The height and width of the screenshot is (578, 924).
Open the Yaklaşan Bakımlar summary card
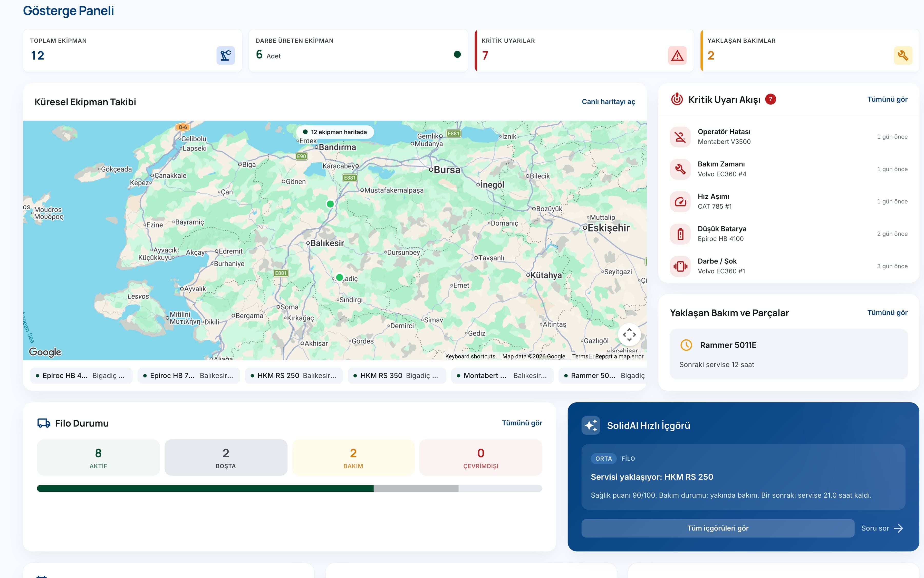[810, 50]
